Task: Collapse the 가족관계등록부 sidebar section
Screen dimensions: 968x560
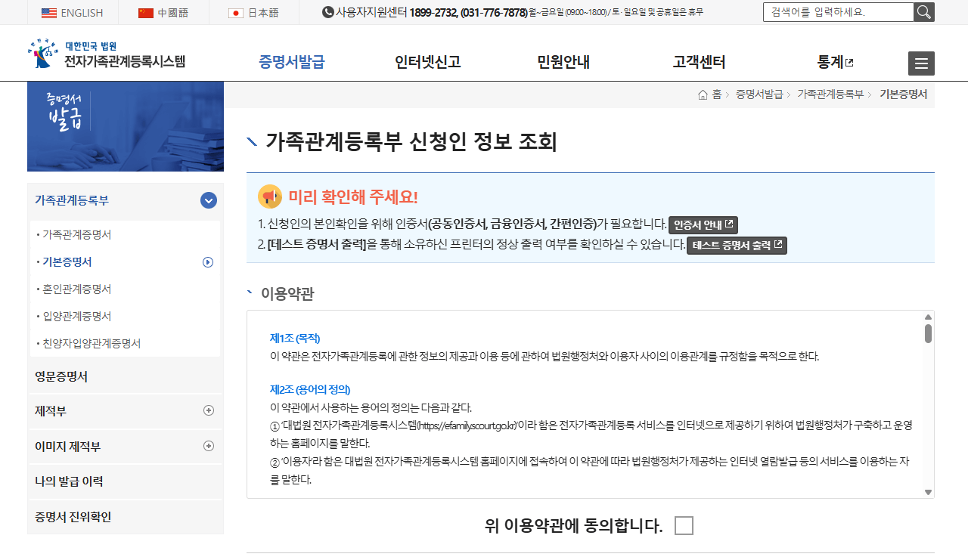Action: point(209,200)
